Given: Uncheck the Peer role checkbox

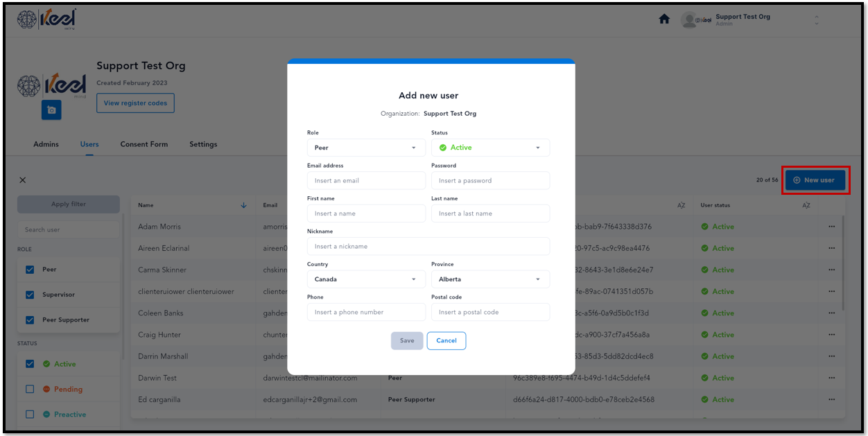Looking at the screenshot, I should (29, 270).
